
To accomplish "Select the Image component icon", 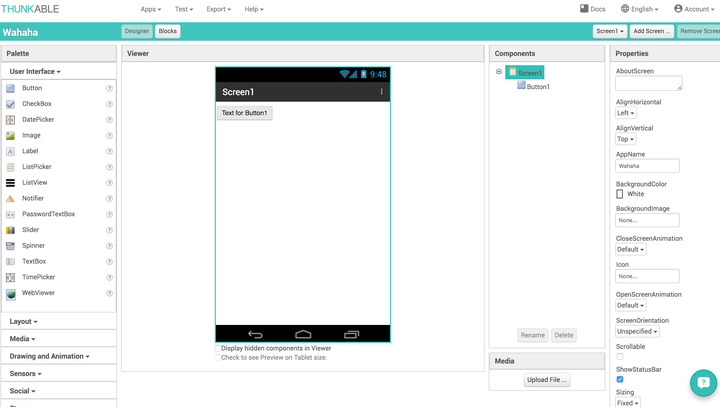I will [10, 136].
